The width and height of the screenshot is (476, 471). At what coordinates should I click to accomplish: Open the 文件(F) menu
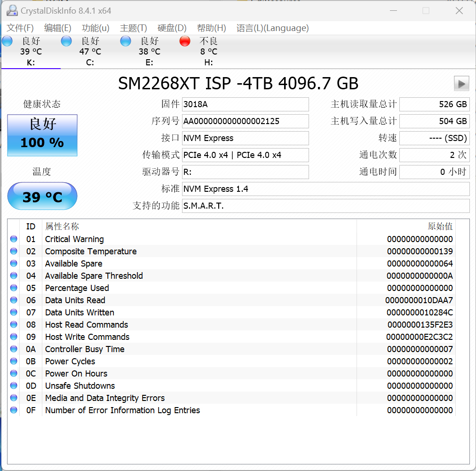tap(20, 28)
